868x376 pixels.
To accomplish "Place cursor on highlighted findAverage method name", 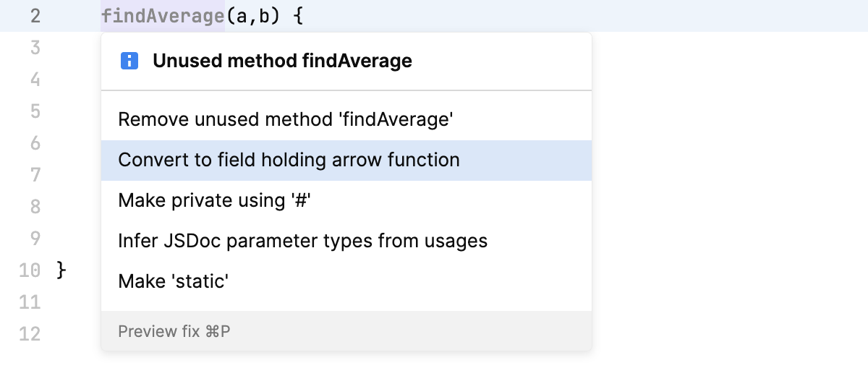I will (163, 16).
